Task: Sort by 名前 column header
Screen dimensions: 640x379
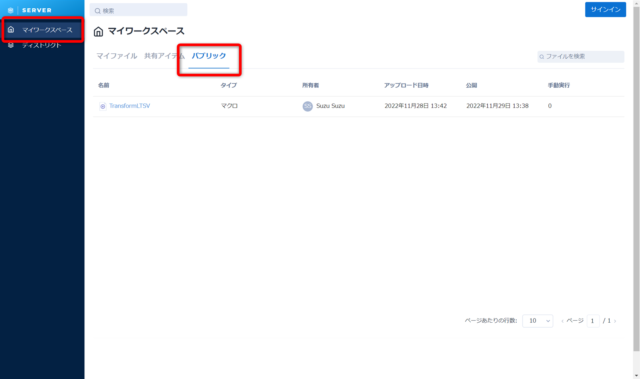Action: [x=104, y=85]
